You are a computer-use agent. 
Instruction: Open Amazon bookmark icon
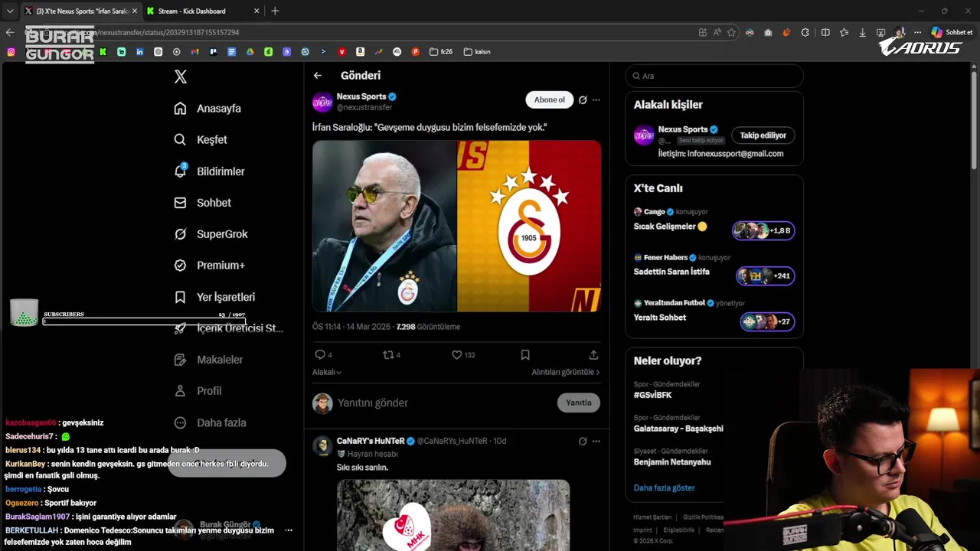[360, 52]
